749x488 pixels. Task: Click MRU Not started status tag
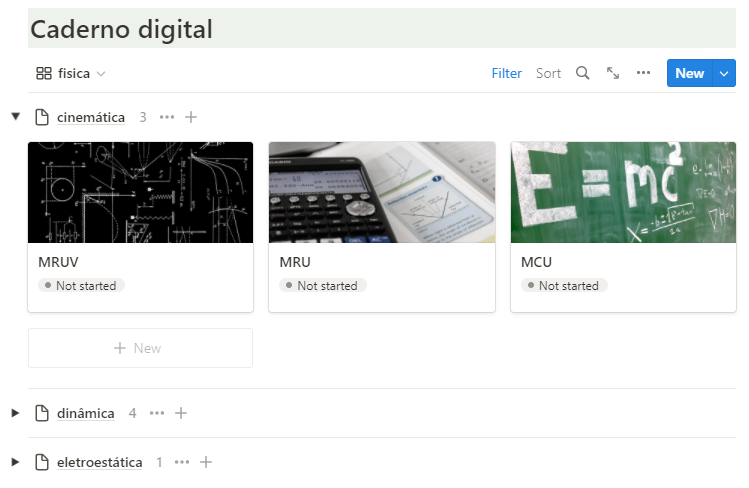[322, 286]
